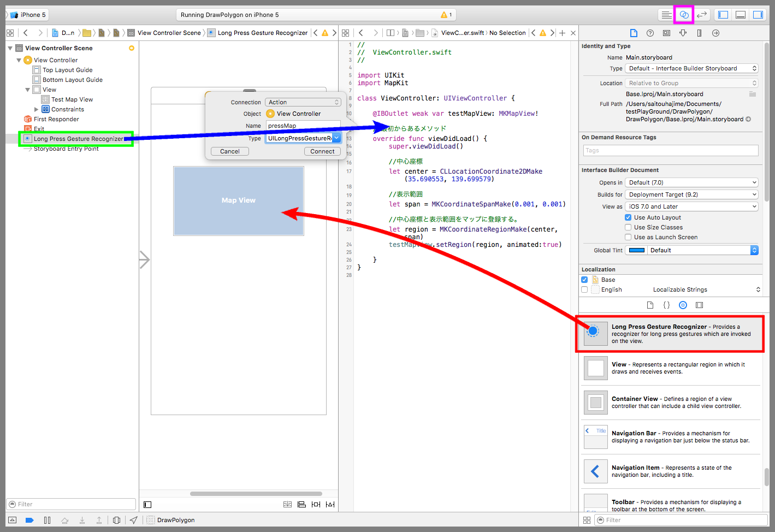
Task: Toggle the Utilities panel
Action: pyautogui.click(x=758, y=15)
